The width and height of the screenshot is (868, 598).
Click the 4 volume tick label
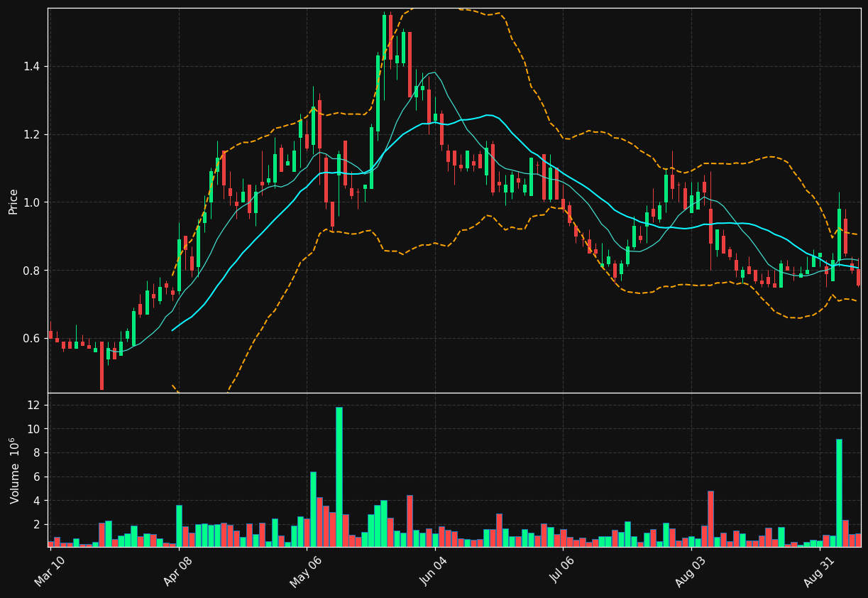pyautogui.click(x=38, y=501)
